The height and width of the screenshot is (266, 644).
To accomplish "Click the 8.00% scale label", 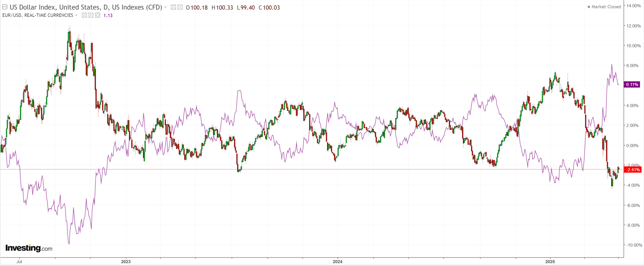I will 632,66.
